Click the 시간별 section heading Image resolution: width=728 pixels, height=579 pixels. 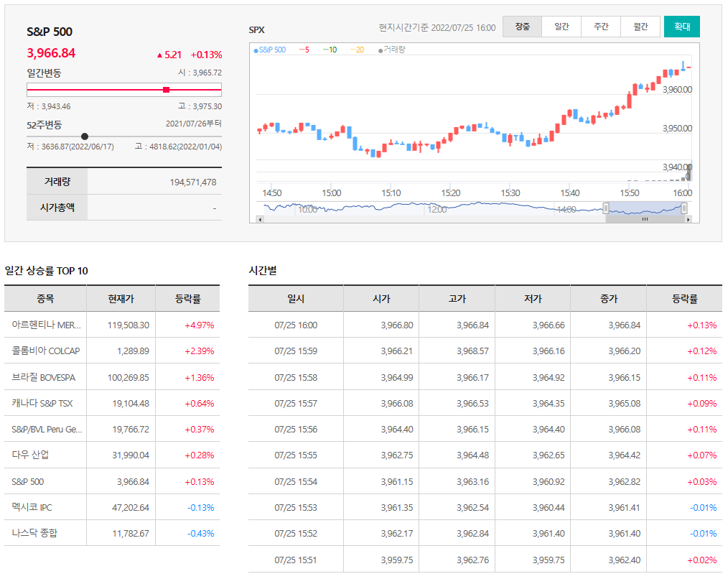(263, 270)
